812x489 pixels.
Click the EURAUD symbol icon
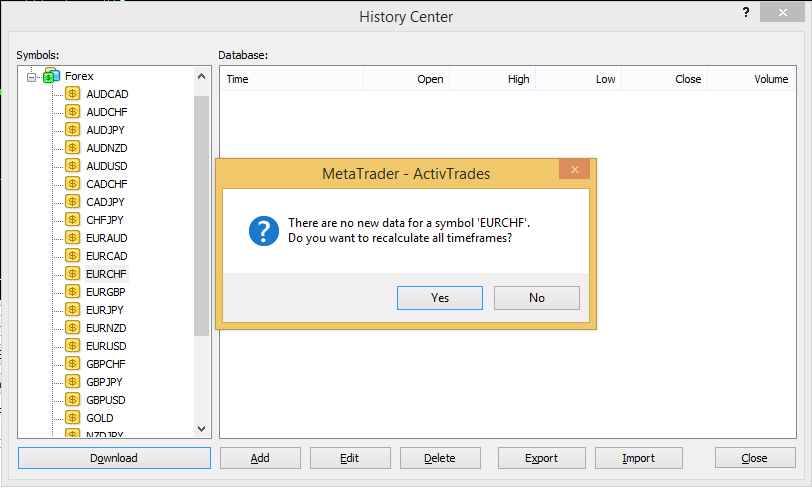pyautogui.click(x=72, y=238)
